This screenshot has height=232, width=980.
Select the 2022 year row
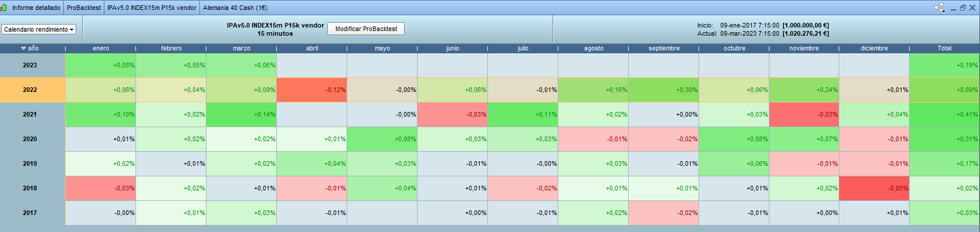click(x=490, y=90)
